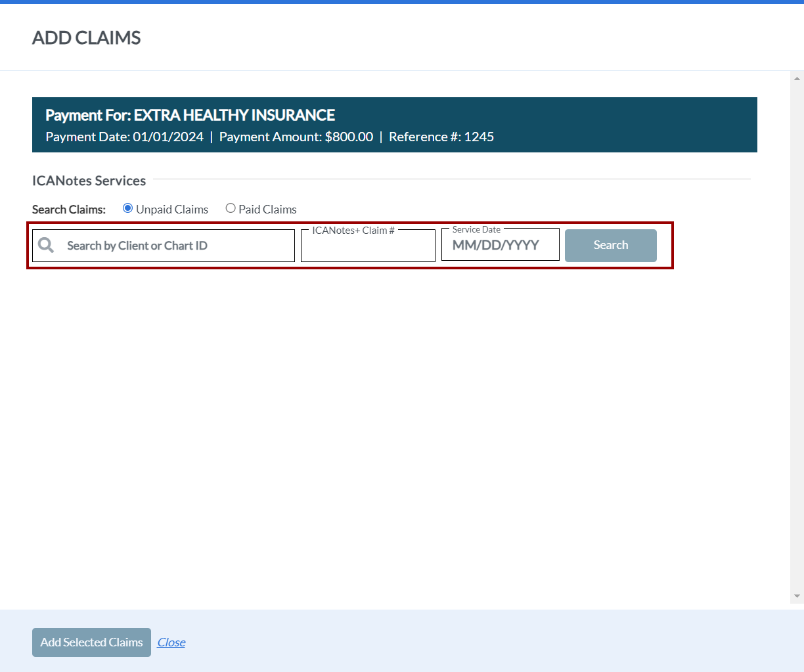Focus the ICANotes+ Claim # input box
804x672 pixels.
(368, 248)
